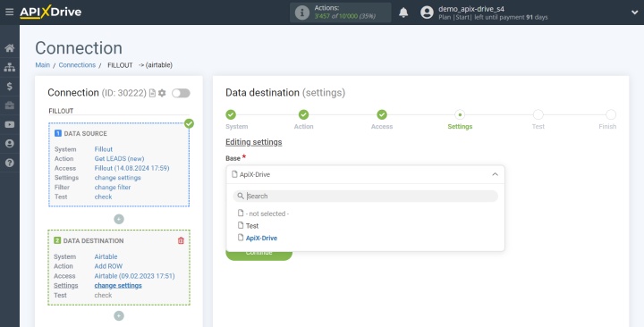Open the home sidebar icon
Screen dimensions: 644x327
[x=10, y=48]
